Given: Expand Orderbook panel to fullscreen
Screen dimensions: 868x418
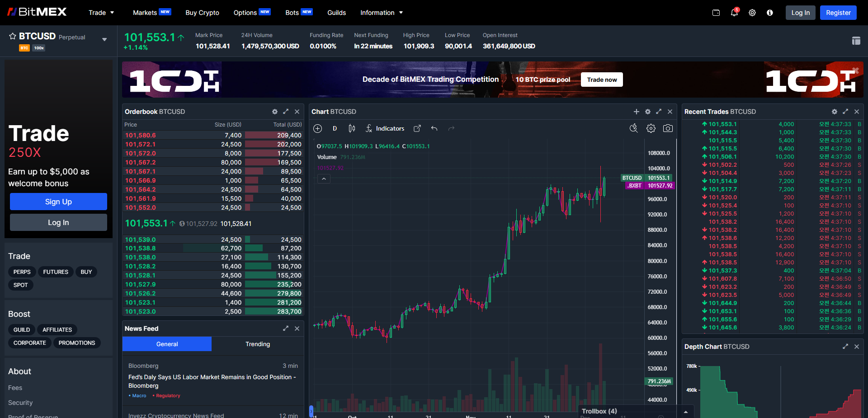Looking at the screenshot, I should [286, 112].
